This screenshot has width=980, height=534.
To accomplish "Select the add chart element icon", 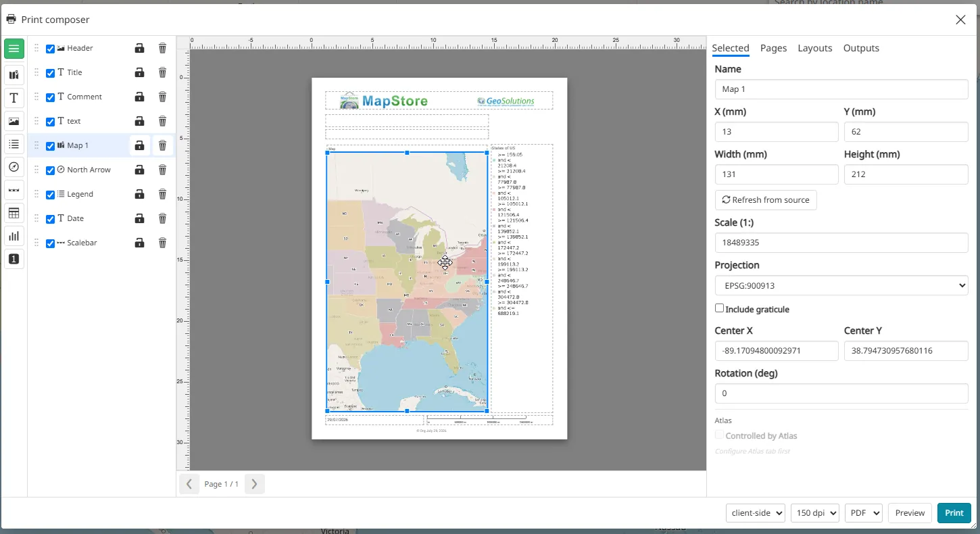I will coord(14,236).
